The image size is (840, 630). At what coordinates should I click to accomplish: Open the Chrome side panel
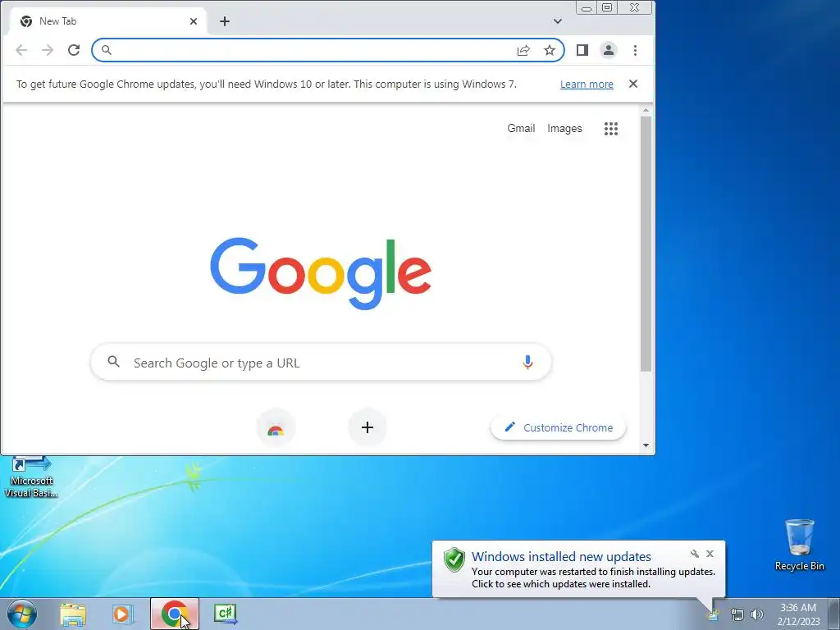[582, 50]
